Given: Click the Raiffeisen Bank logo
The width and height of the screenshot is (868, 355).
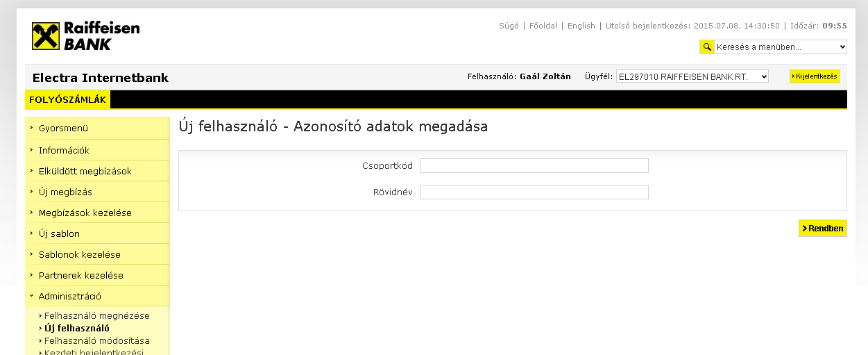Looking at the screenshot, I should point(85,36).
